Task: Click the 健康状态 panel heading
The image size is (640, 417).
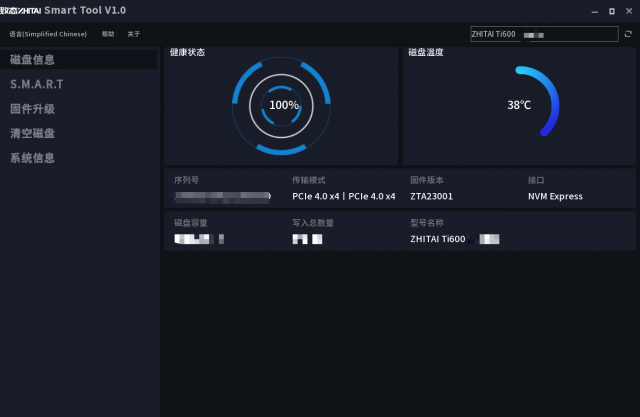Action: click(x=187, y=52)
